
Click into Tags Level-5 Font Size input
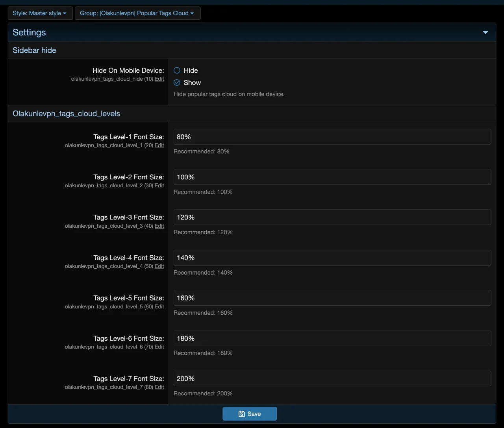click(332, 298)
